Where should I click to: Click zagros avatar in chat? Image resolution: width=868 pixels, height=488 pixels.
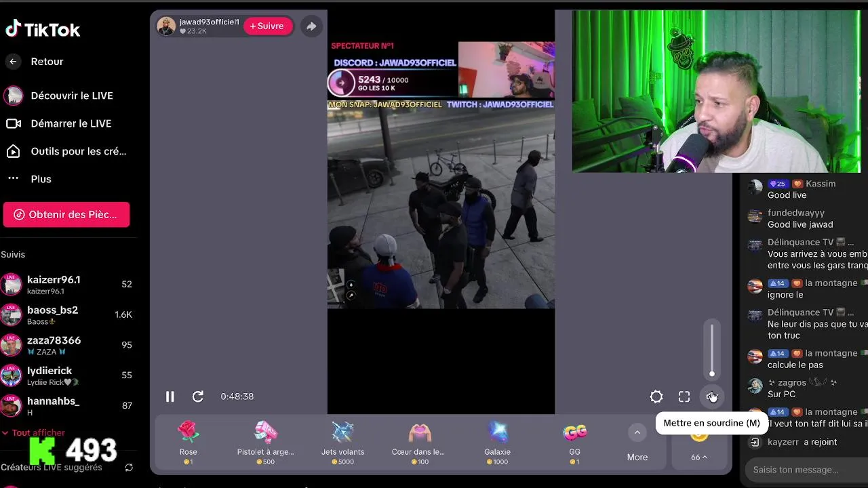[755, 386]
